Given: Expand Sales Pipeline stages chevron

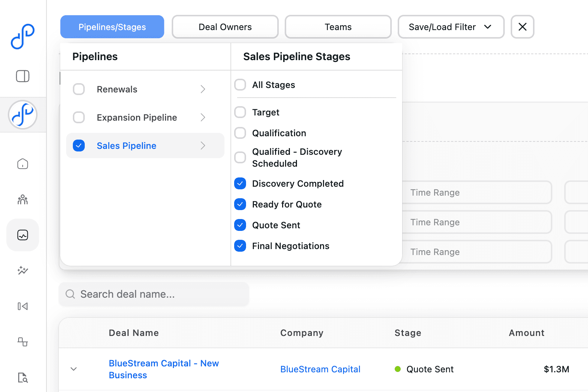Looking at the screenshot, I should (x=203, y=146).
